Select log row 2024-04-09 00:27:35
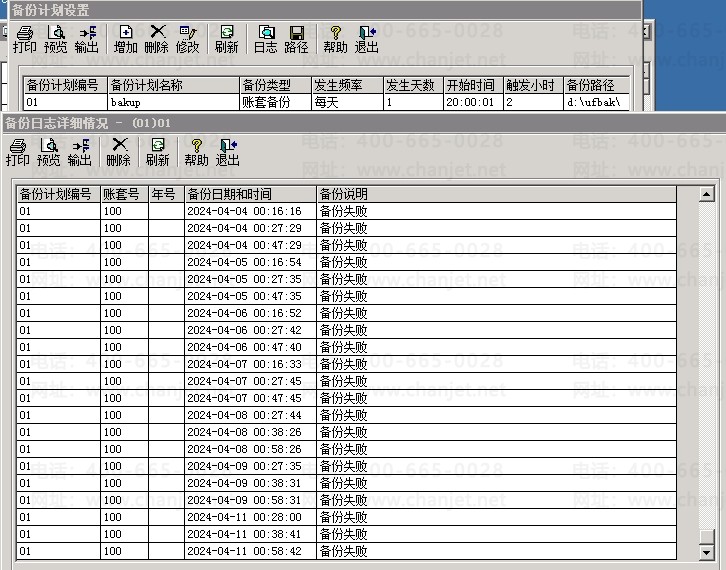This screenshot has width=726, height=570. pos(346,466)
